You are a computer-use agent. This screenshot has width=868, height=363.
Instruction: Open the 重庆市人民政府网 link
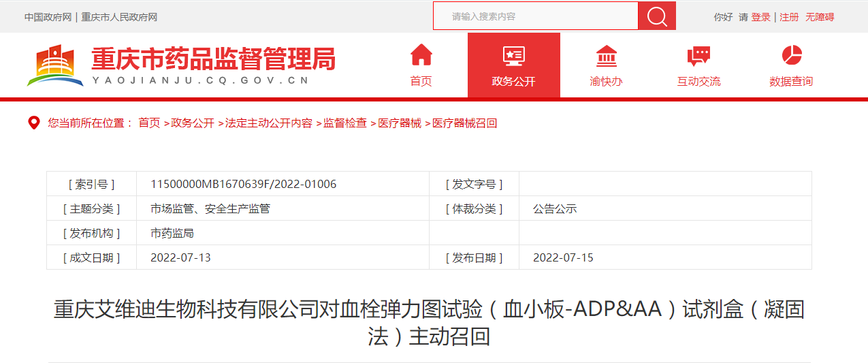(119, 17)
